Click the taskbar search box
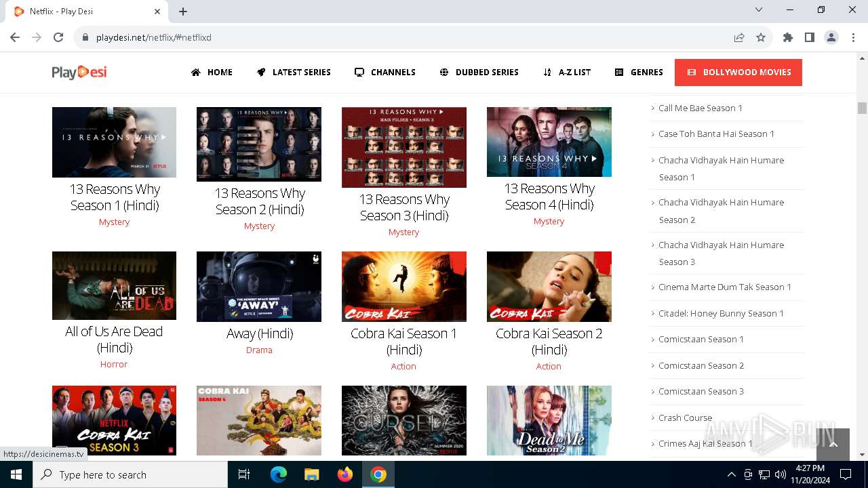 (x=130, y=474)
